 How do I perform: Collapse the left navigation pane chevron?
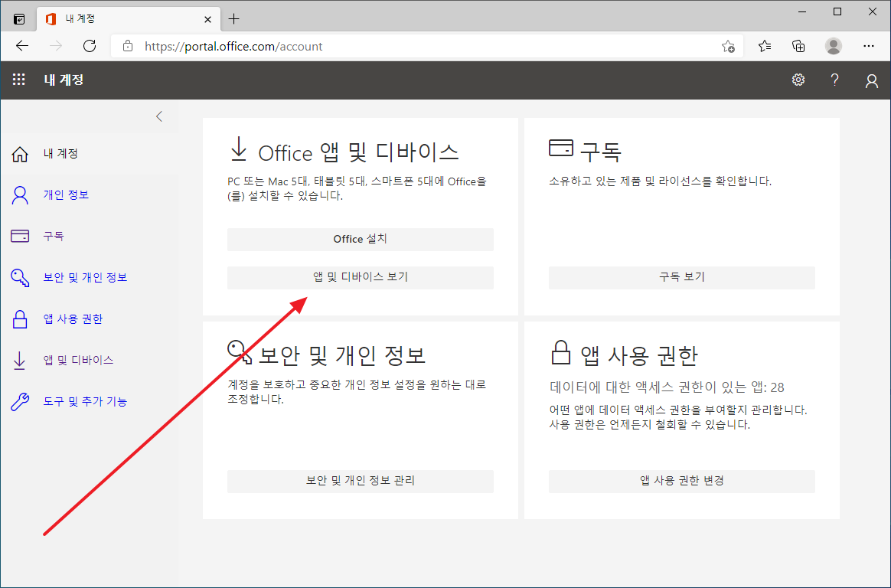point(159,116)
